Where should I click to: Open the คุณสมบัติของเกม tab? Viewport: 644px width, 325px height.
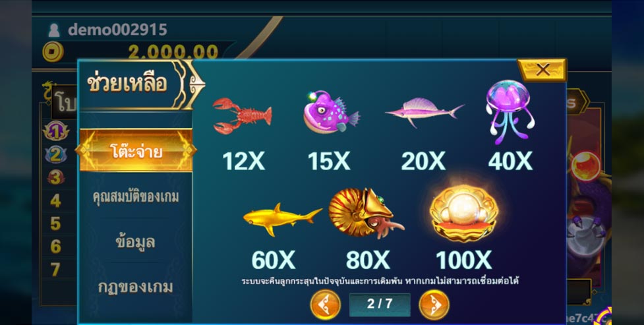[x=136, y=197]
